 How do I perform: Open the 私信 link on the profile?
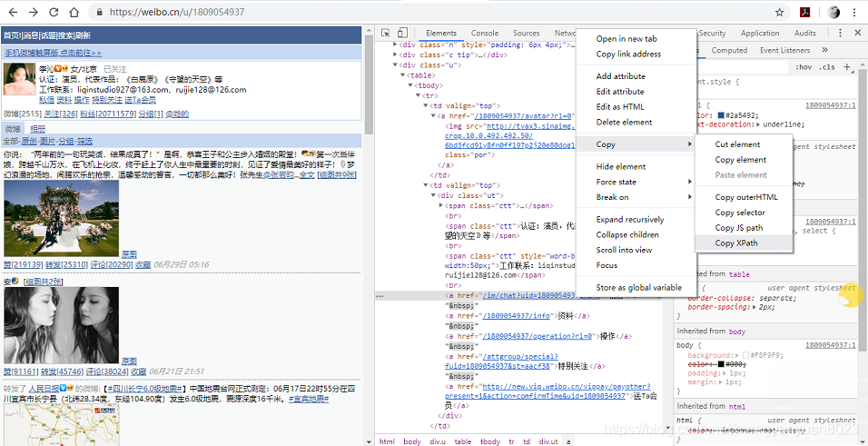[x=47, y=100]
